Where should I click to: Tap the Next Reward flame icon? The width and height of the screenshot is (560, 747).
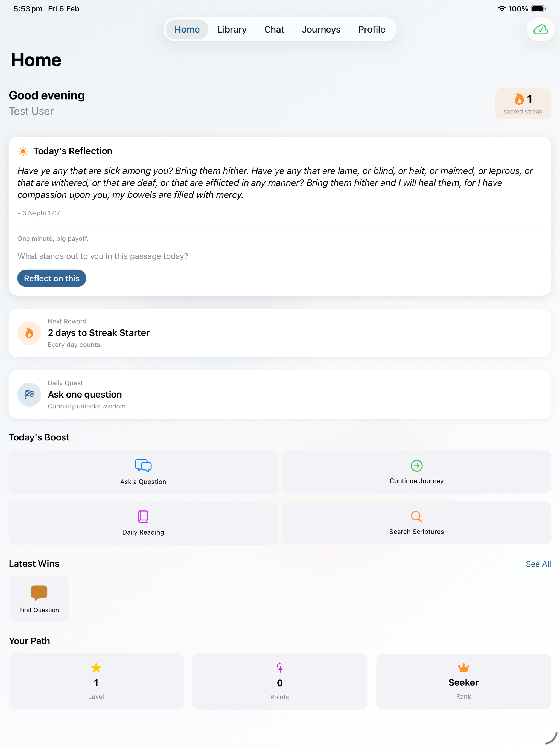coord(29,333)
